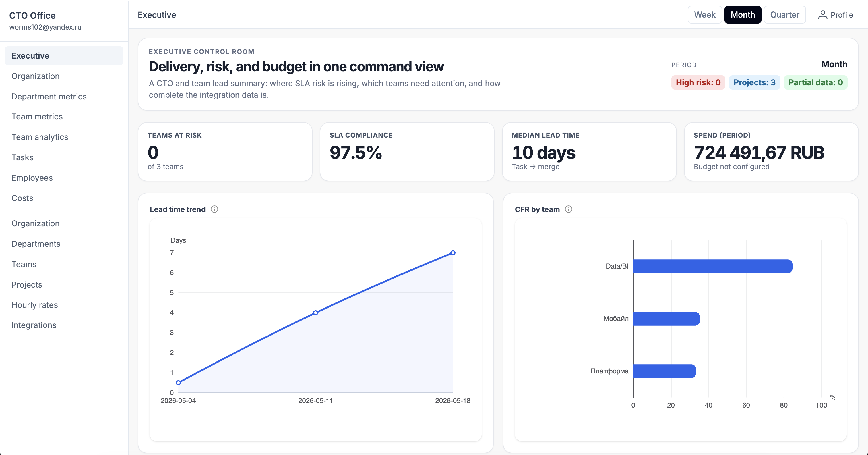Image resolution: width=868 pixels, height=455 pixels.
Task: Click the CTO Office title
Action: point(32,16)
